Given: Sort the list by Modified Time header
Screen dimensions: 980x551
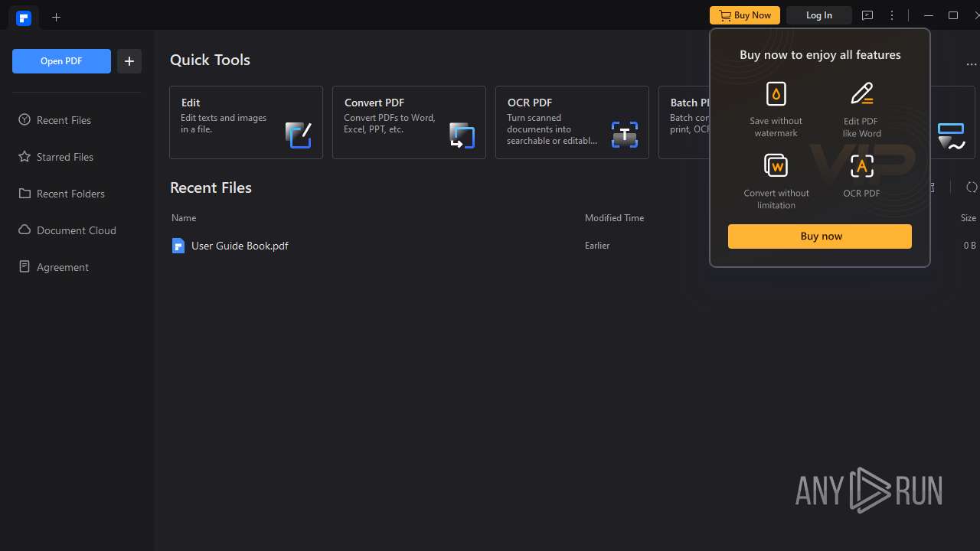Looking at the screenshot, I should click(x=614, y=218).
